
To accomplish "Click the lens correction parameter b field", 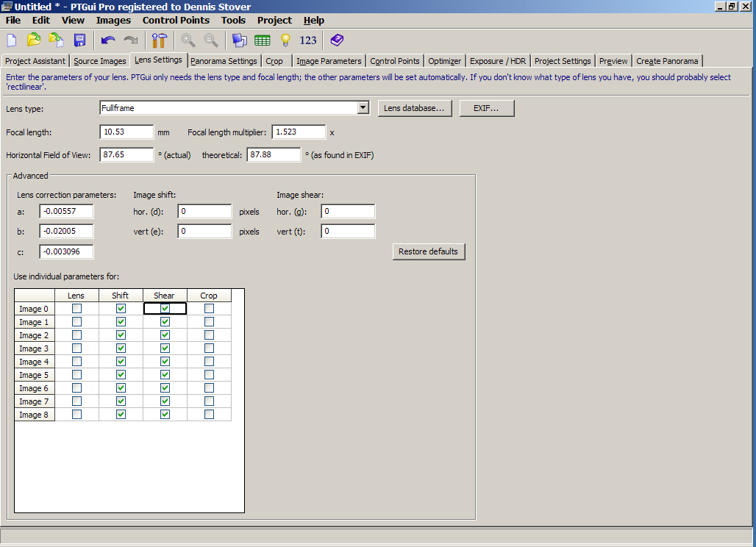I will [x=66, y=232].
